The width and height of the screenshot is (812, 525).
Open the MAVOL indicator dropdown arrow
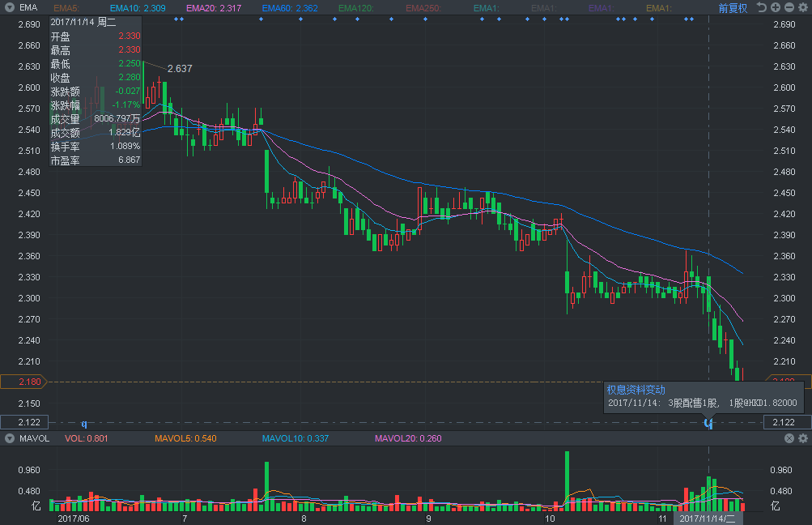(10, 438)
